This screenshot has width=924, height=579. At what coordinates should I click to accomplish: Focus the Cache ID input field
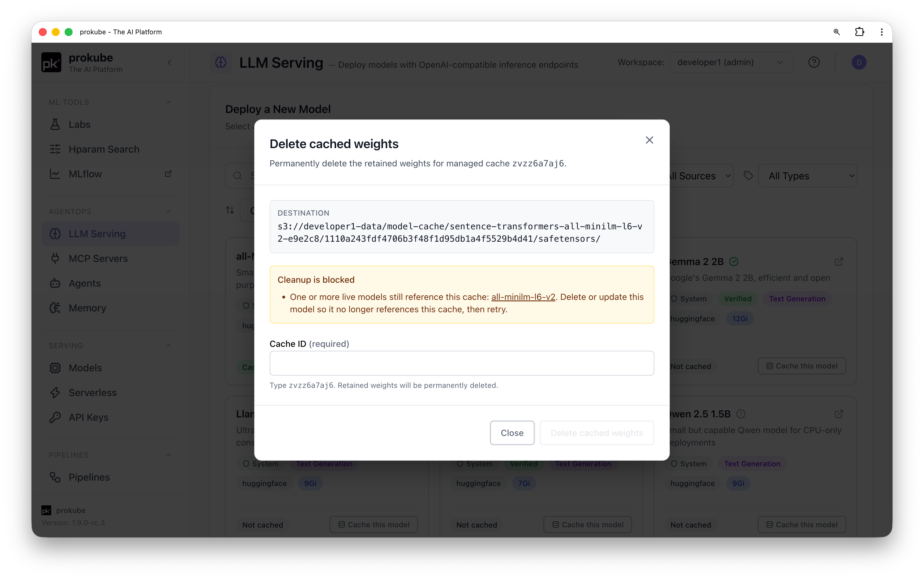462,363
